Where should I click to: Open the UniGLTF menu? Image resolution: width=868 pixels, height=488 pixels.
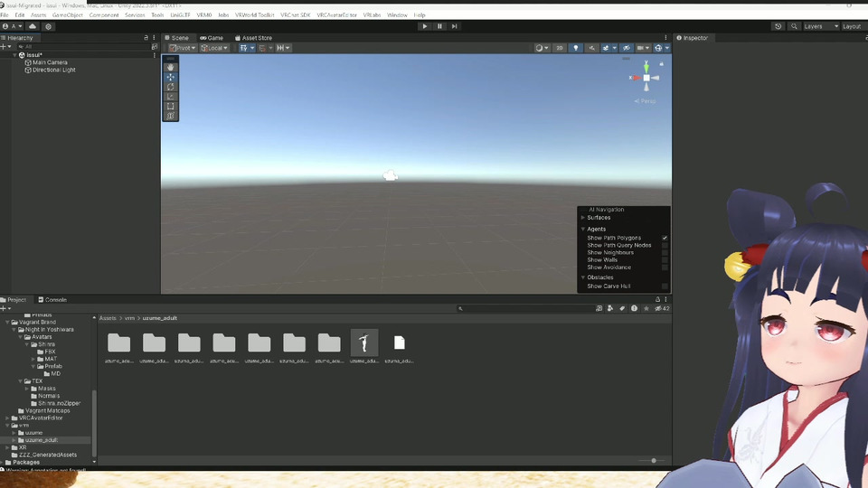click(x=180, y=15)
